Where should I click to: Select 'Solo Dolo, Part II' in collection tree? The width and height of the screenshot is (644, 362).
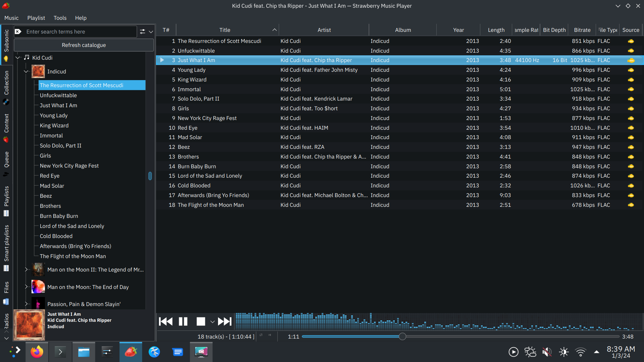[x=61, y=145]
